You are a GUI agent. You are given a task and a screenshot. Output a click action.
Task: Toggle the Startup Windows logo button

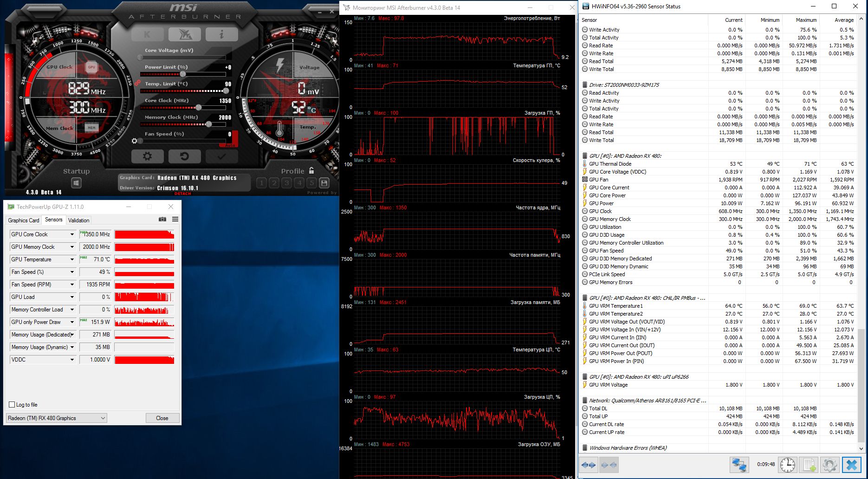tap(77, 183)
